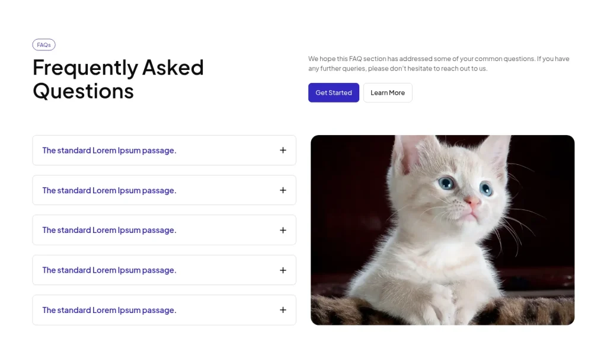Click the third Lorem Ipsum question text

pyautogui.click(x=108, y=230)
